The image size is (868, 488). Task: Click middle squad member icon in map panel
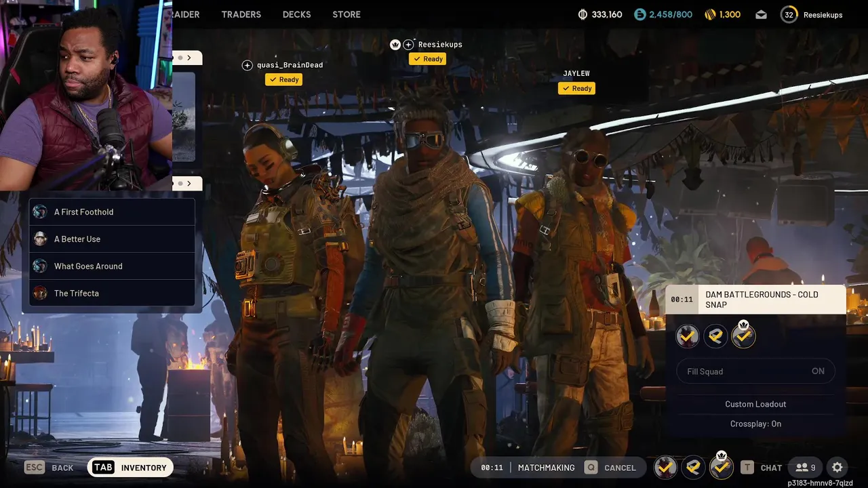point(715,335)
